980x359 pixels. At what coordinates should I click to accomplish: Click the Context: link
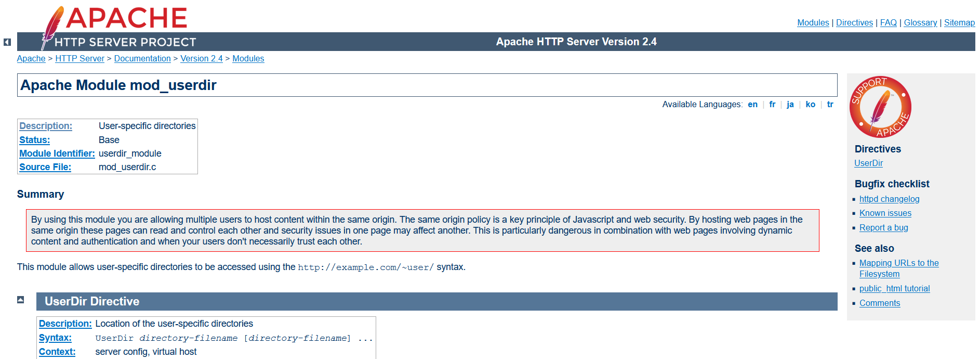[57, 352]
